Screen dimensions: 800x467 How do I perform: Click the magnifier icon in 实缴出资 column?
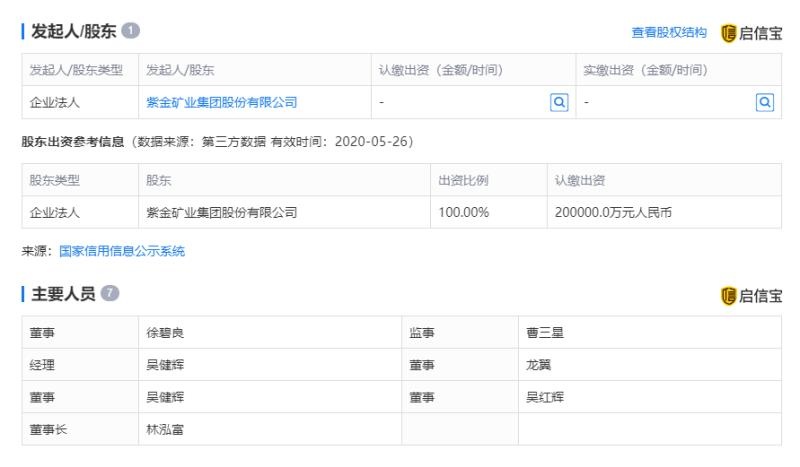[764, 102]
